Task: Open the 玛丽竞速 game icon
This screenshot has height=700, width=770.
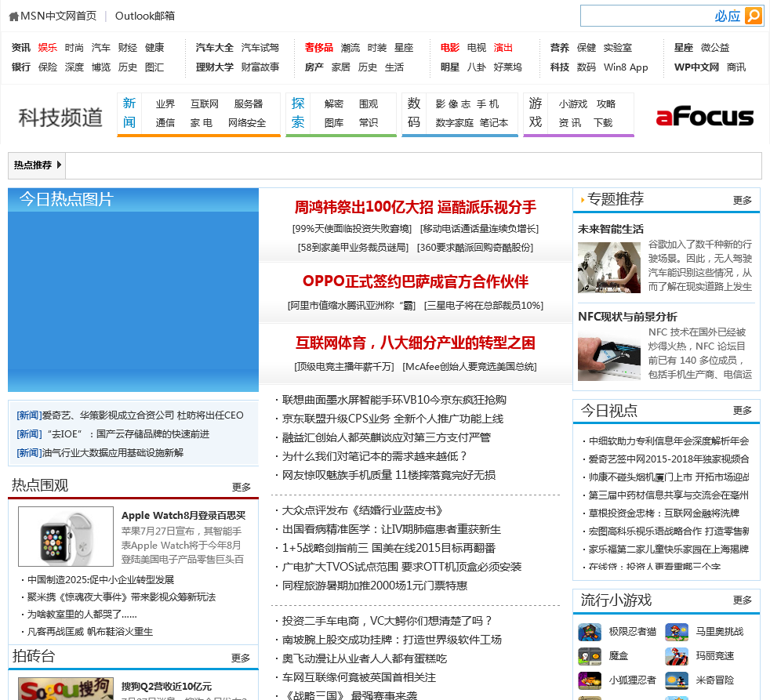Action: point(676,656)
